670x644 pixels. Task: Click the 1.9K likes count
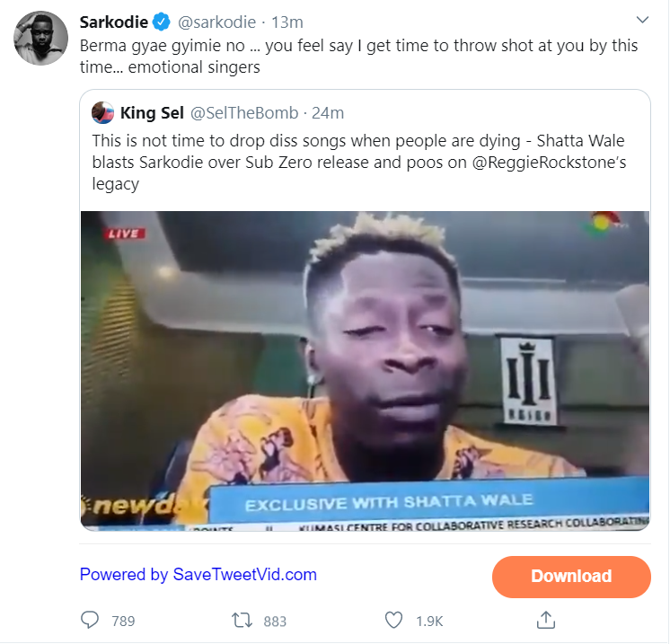pyautogui.click(x=428, y=621)
